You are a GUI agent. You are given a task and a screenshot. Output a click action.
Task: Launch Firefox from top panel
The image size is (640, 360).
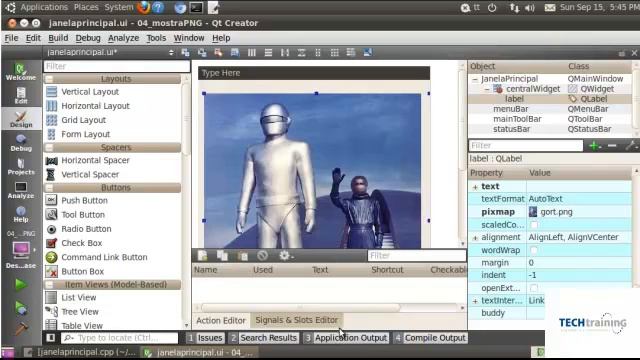click(x=143, y=7)
